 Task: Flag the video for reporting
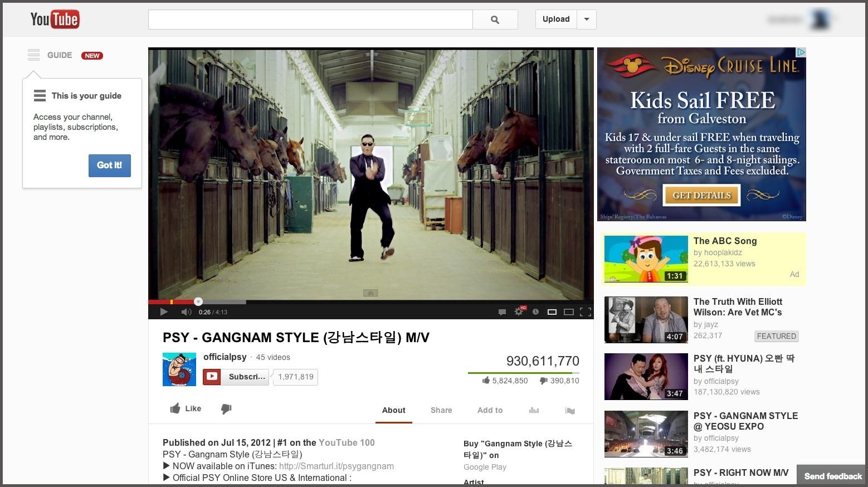(569, 411)
